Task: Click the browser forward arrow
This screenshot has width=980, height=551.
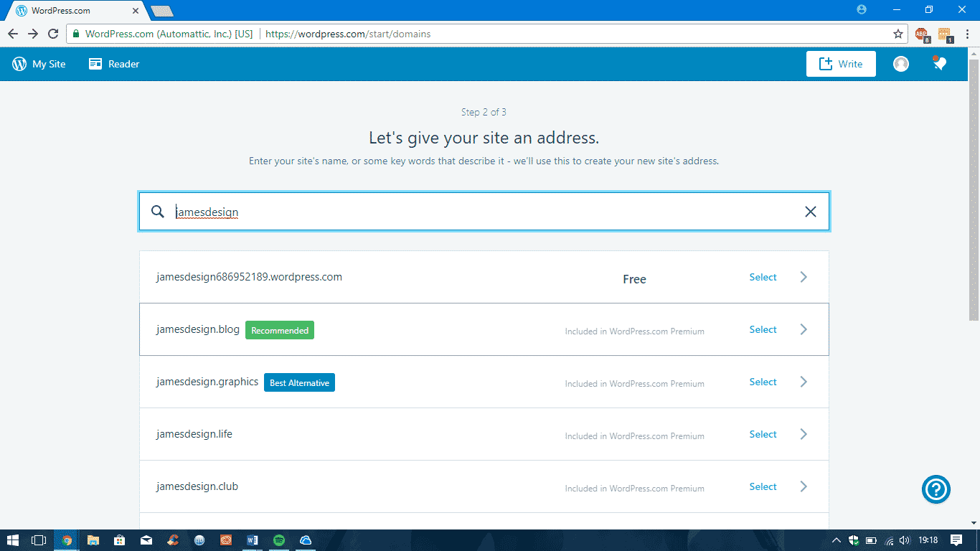Action: tap(33, 34)
